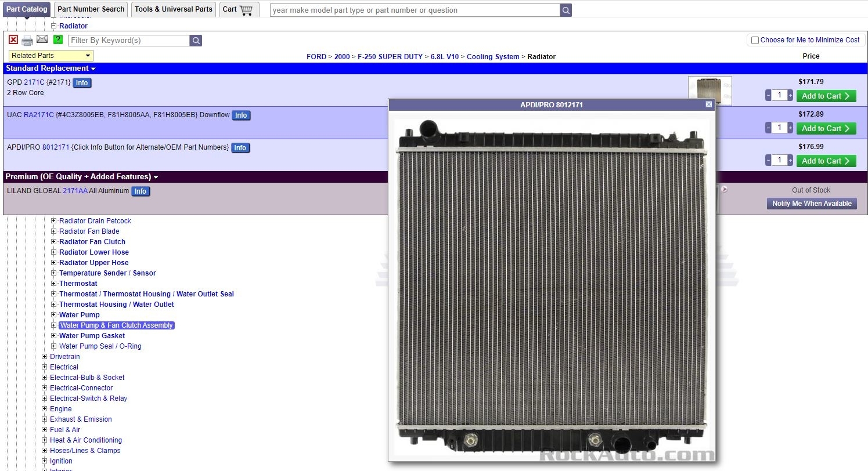The width and height of the screenshot is (868, 471).
Task: Follow the 2000 year breadcrumb link
Action: coord(342,57)
